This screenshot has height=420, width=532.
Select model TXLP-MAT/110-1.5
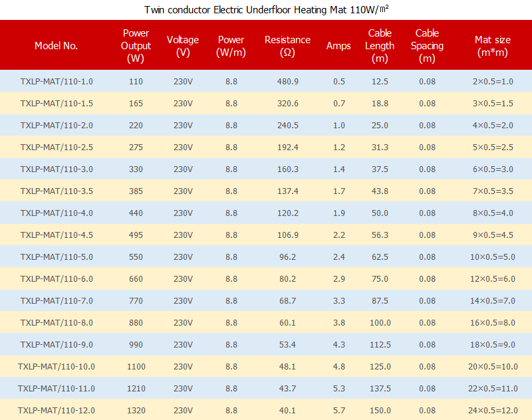click(x=57, y=104)
